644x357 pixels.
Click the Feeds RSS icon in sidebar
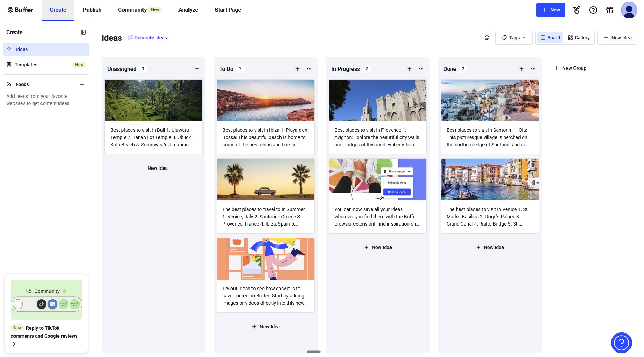coord(9,84)
